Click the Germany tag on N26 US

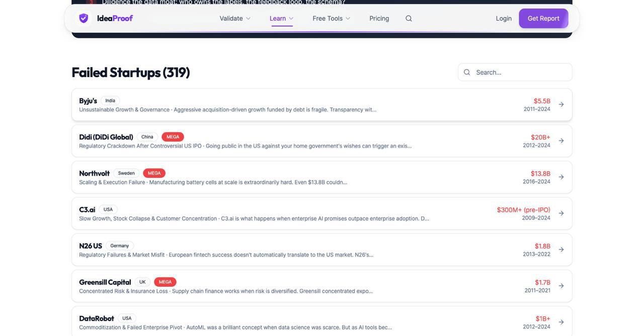tap(120, 246)
